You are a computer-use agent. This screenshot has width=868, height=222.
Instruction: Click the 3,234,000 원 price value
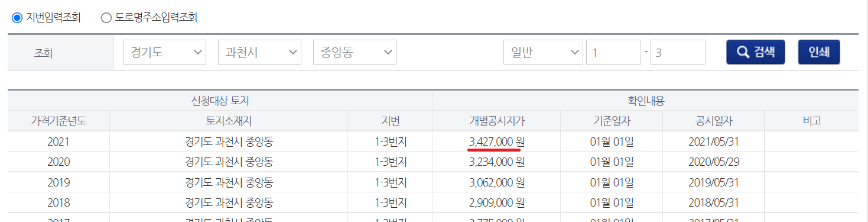click(x=497, y=162)
